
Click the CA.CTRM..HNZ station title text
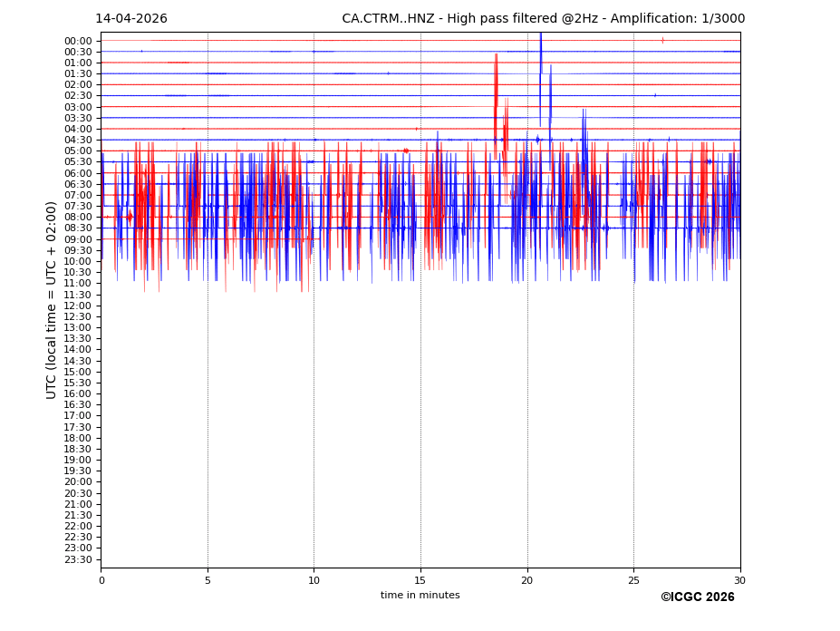(543, 19)
